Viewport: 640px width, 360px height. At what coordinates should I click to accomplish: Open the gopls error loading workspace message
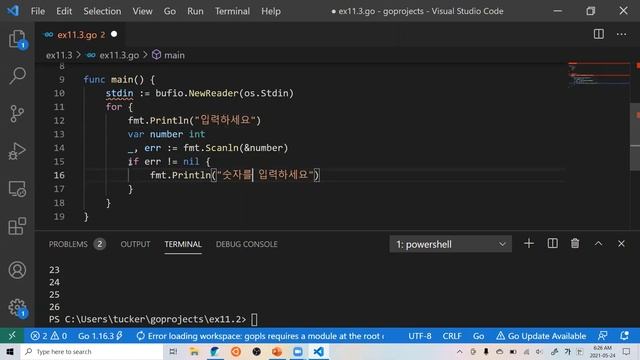click(260, 336)
